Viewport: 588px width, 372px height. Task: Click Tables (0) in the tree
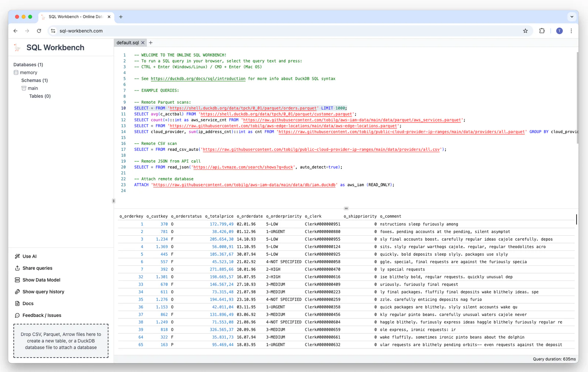coord(40,96)
